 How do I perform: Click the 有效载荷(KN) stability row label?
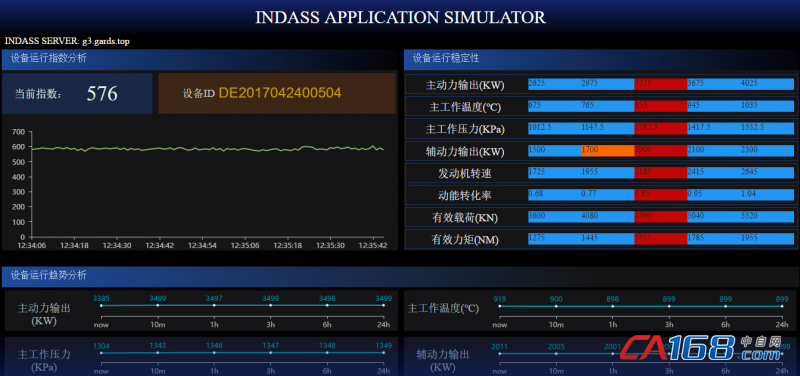[465, 218]
